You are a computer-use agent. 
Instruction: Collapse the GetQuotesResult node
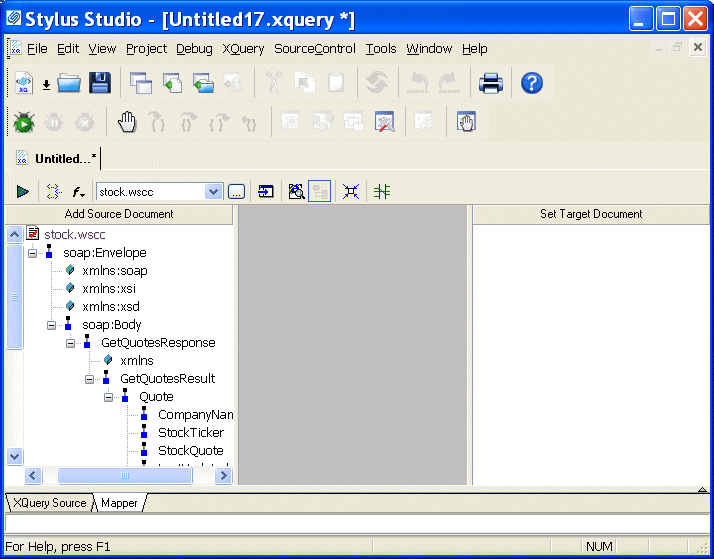click(x=89, y=379)
